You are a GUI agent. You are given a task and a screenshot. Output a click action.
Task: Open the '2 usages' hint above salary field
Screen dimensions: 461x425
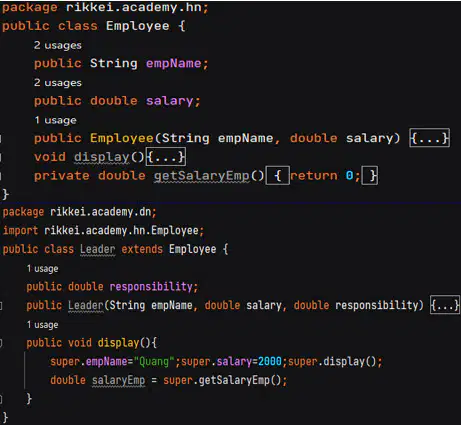(58, 82)
